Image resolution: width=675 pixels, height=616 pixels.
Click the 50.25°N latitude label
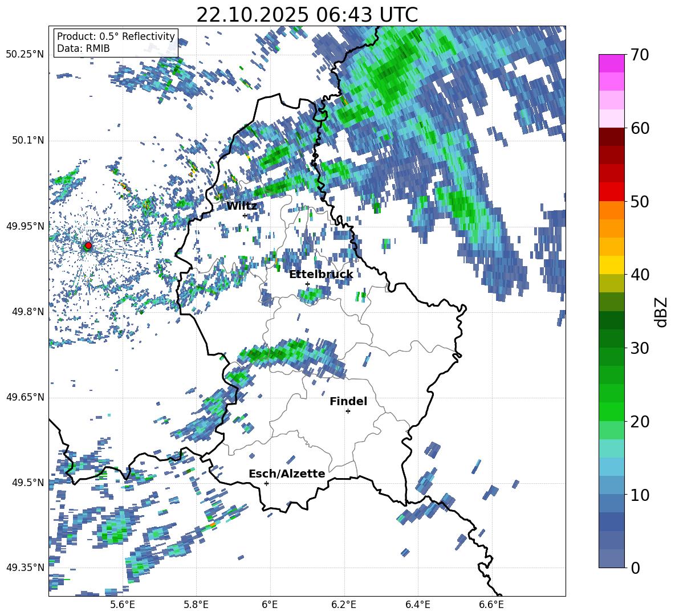tap(25, 55)
